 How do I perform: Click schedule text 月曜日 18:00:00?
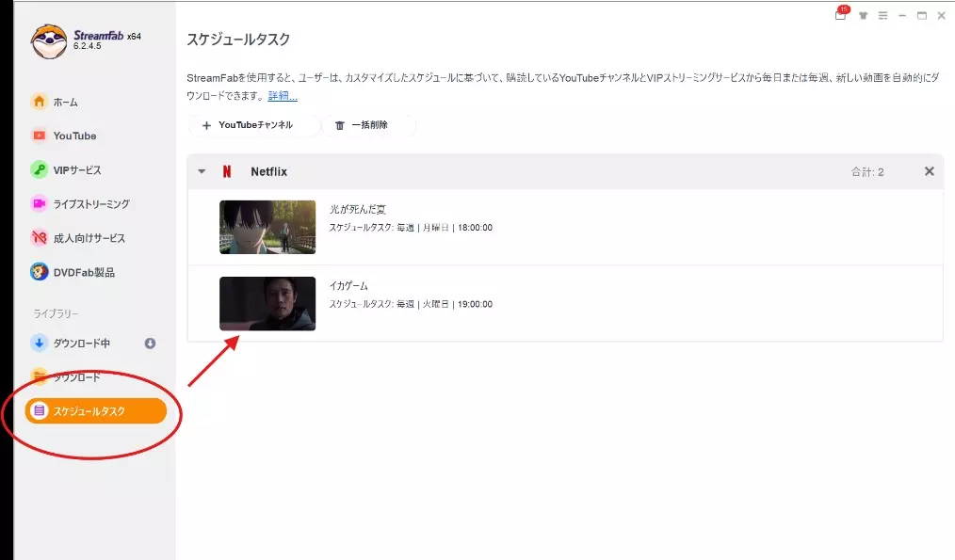[458, 228]
